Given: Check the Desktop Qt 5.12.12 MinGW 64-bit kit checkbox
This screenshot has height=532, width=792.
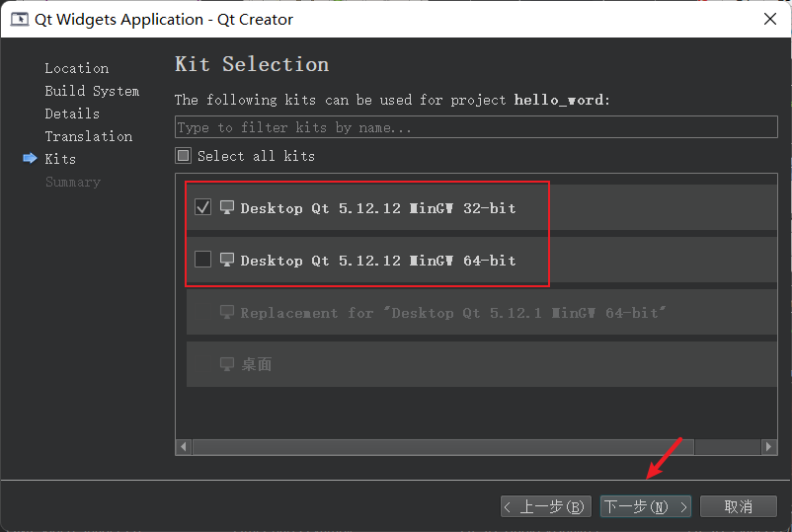Looking at the screenshot, I should pyautogui.click(x=202, y=260).
